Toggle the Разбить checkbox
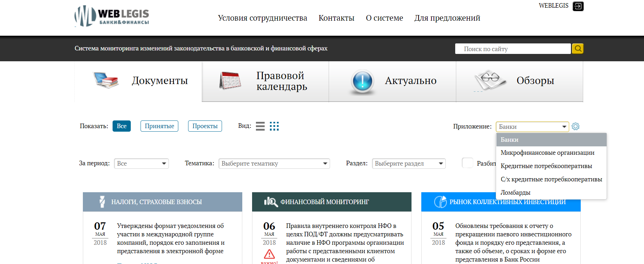The height and width of the screenshot is (264, 644). pos(467,163)
